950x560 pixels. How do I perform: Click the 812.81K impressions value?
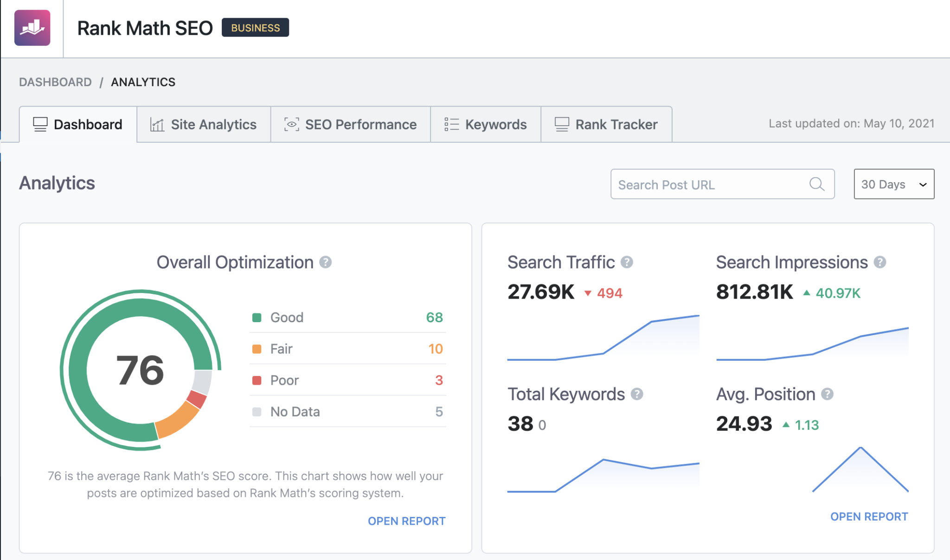tap(755, 292)
